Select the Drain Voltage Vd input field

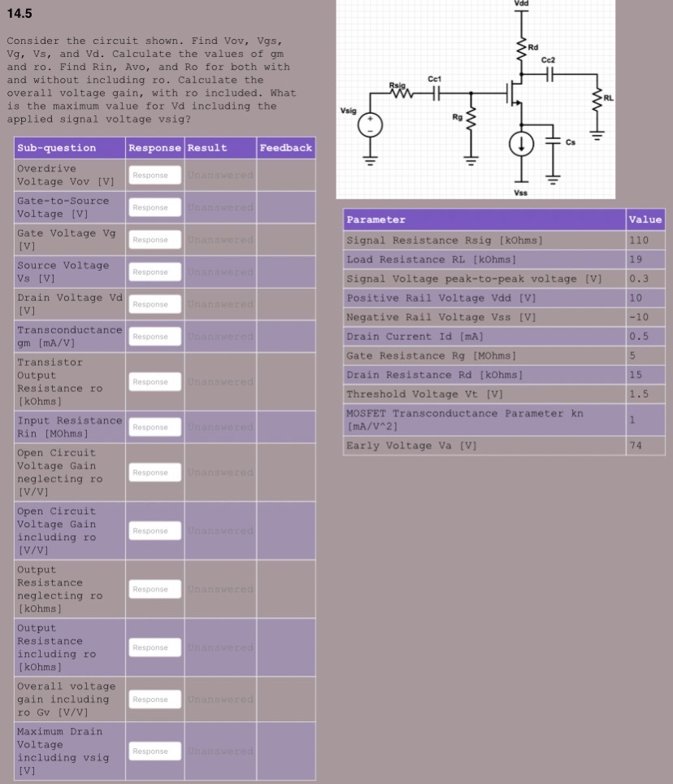pyautogui.click(x=154, y=303)
